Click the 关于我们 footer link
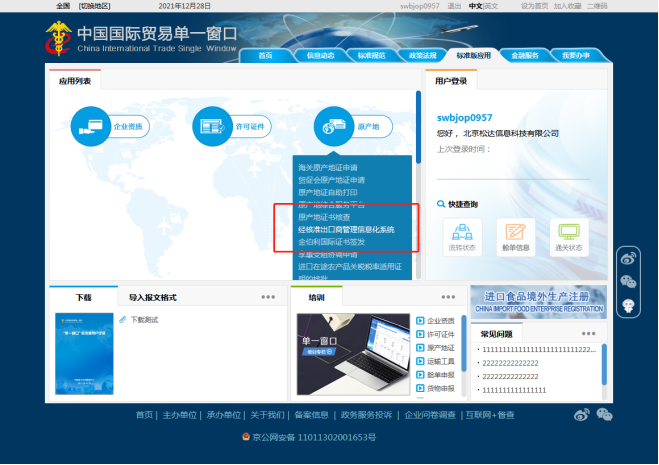659x465 pixels. 267,415
